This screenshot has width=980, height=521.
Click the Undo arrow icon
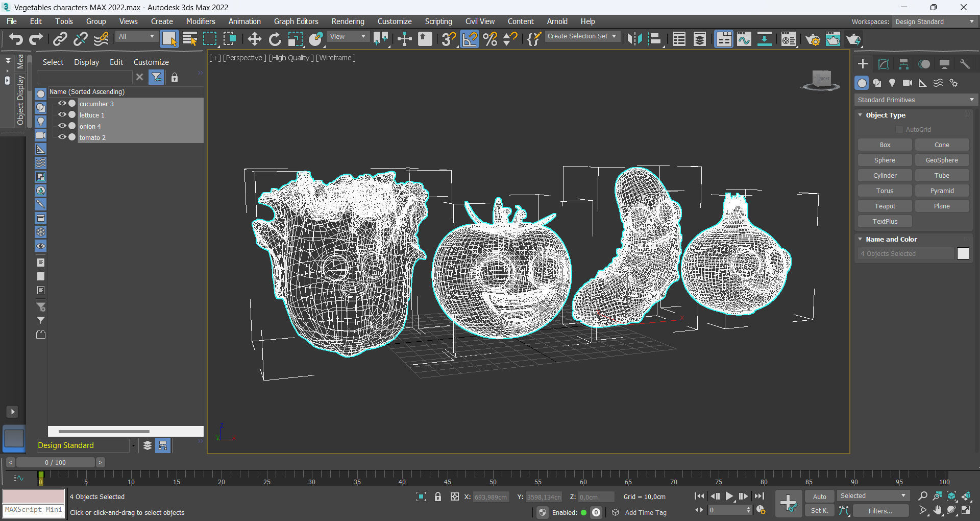pos(16,39)
